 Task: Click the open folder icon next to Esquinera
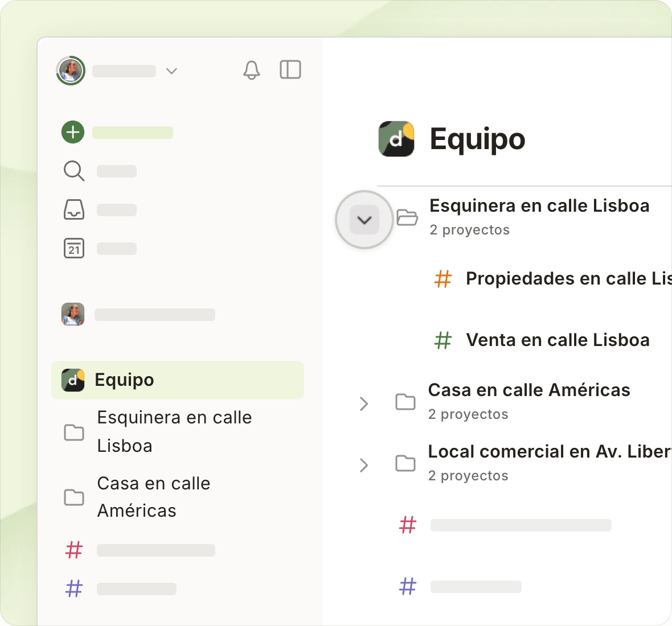click(407, 217)
